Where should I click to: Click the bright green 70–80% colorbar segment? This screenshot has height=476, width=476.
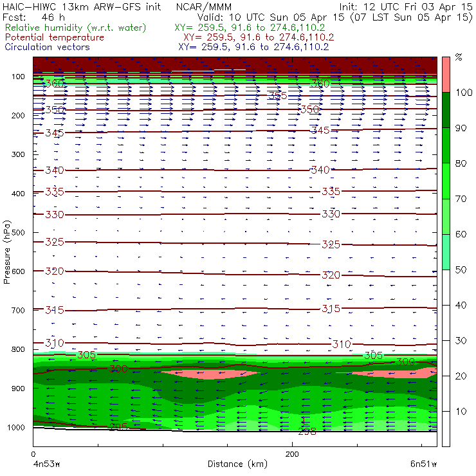coord(446,181)
